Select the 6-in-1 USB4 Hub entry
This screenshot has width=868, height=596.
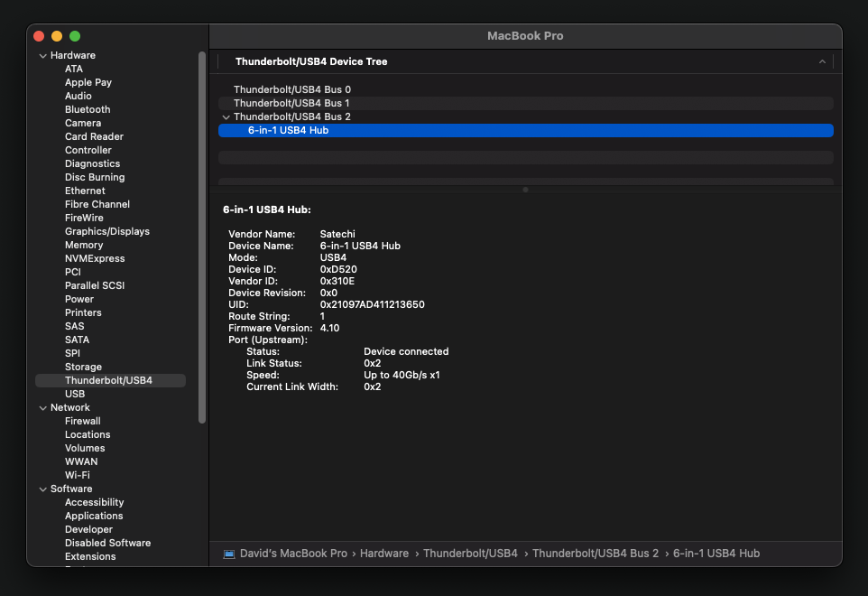tap(288, 130)
